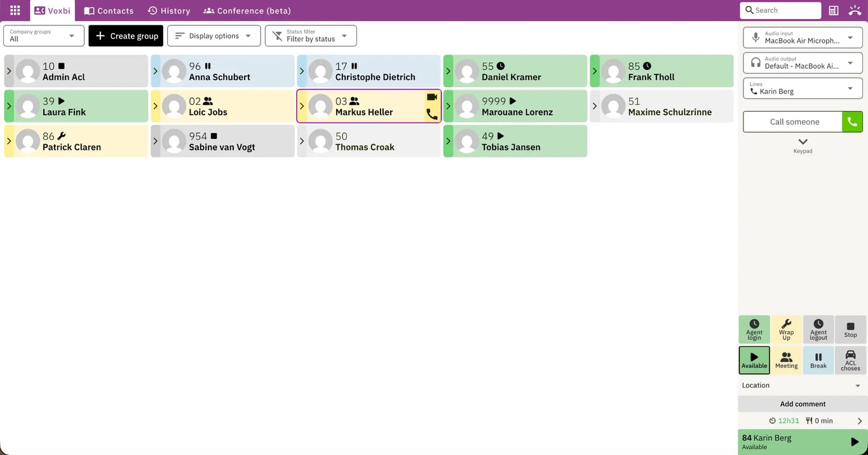Viewport: 868px width, 455px height.
Task: Click the 0 min break time text
Action: tap(824, 421)
